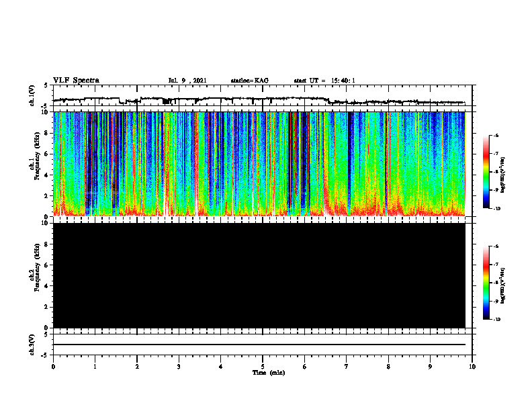
Task: Click the "10" tick on time axis
Action: tap(472, 367)
